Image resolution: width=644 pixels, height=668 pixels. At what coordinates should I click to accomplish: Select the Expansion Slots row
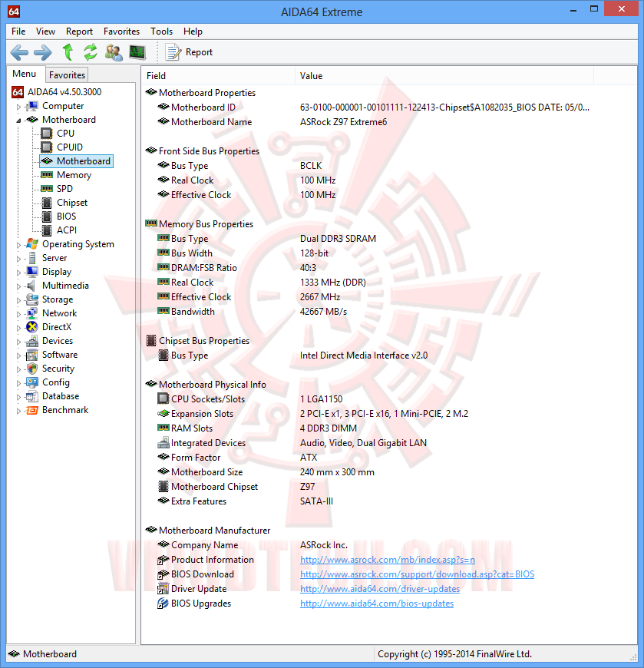point(388,414)
